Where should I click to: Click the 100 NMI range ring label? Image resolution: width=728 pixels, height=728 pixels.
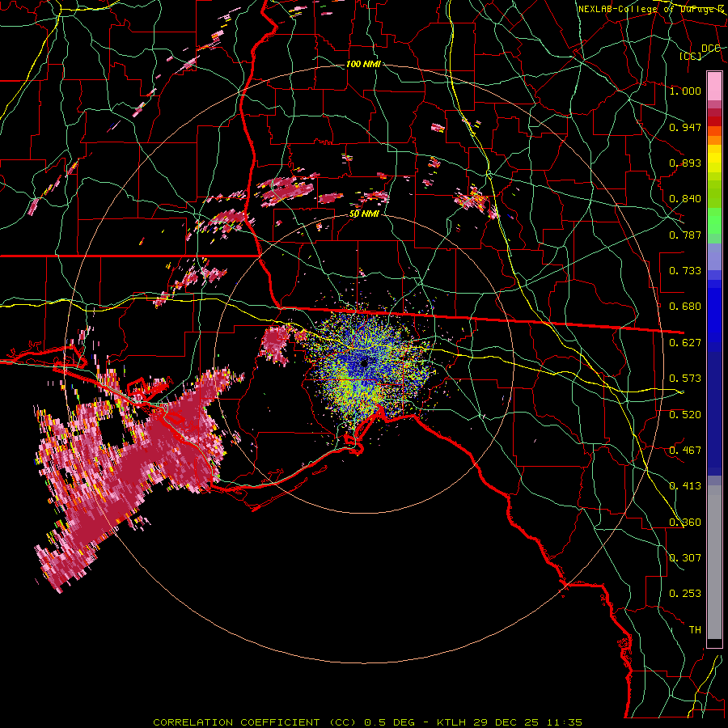363,64
